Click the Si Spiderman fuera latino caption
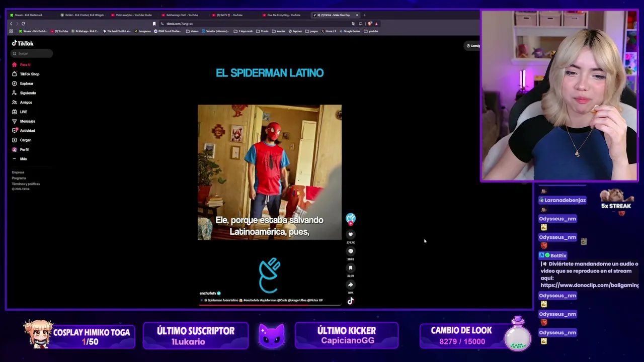The image size is (644, 362). pyautogui.click(x=264, y=300)
